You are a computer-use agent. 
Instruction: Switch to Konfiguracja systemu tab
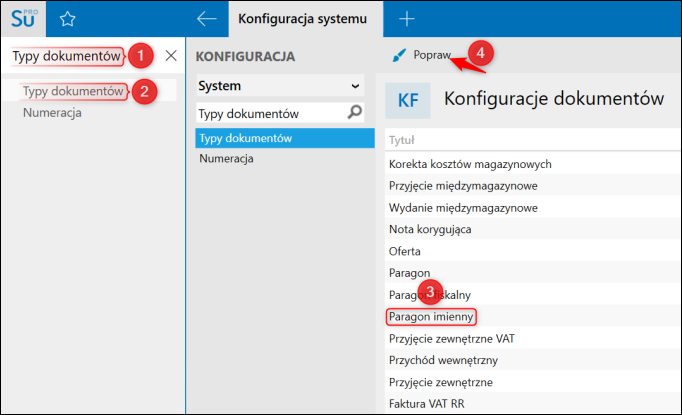tap(296, 19)
